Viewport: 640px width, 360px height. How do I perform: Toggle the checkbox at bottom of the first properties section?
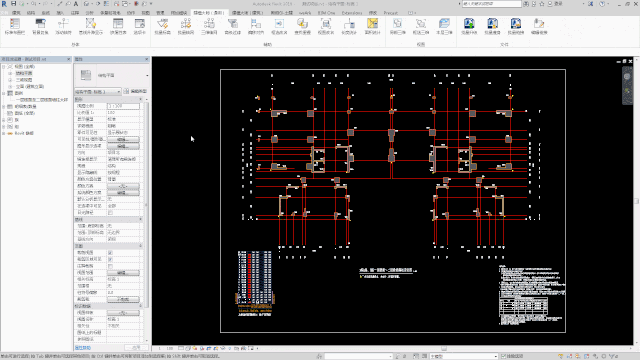[110, 213]
